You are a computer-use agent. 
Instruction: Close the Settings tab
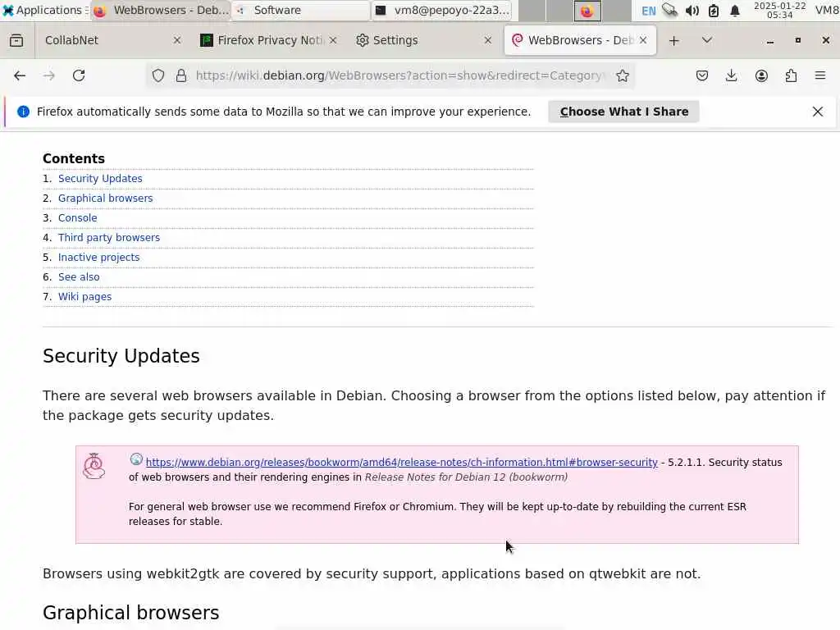coord(487,40)
